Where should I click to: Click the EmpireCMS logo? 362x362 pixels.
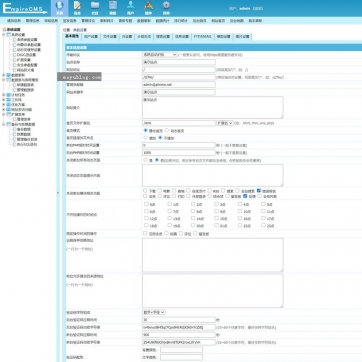click(25, 8)
